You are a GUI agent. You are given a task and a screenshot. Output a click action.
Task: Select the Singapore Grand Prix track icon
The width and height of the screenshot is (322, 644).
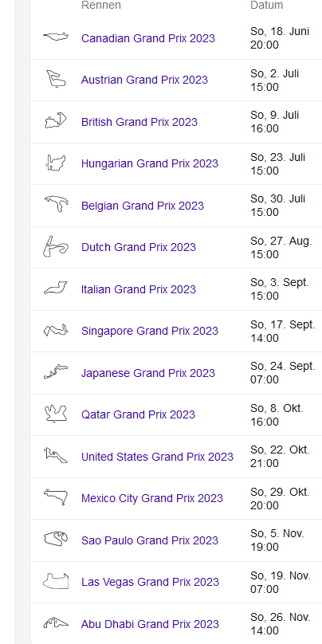[56, 330]
